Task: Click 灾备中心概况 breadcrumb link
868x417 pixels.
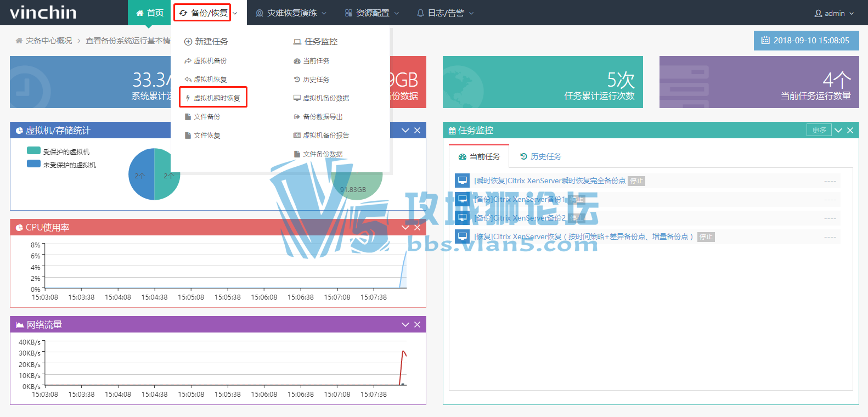Action: (x=49, y=41)
